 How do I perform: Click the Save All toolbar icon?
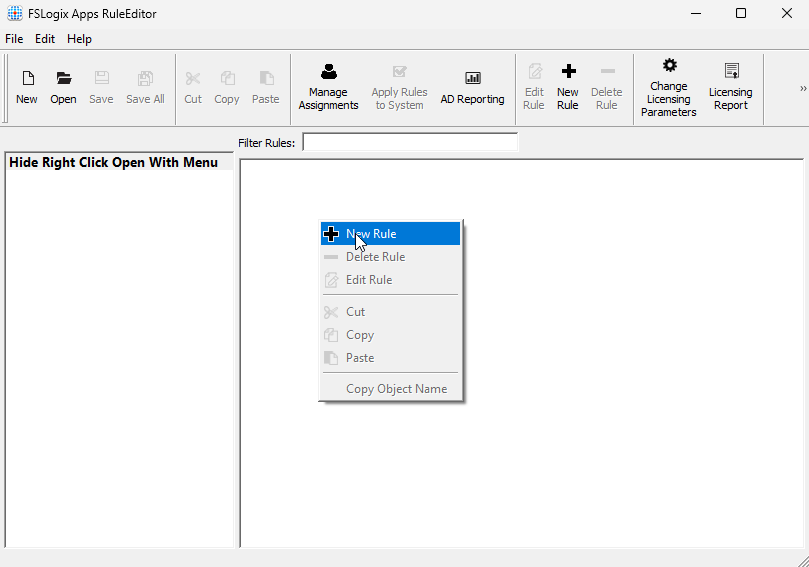click(x=145, y=87)
